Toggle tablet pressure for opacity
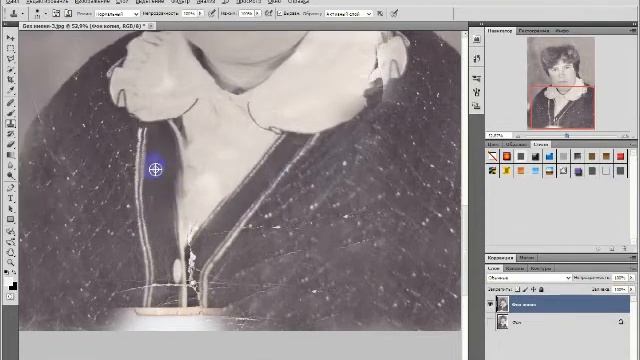This screenshot has height=360, width=640. (x=212, y=13)
